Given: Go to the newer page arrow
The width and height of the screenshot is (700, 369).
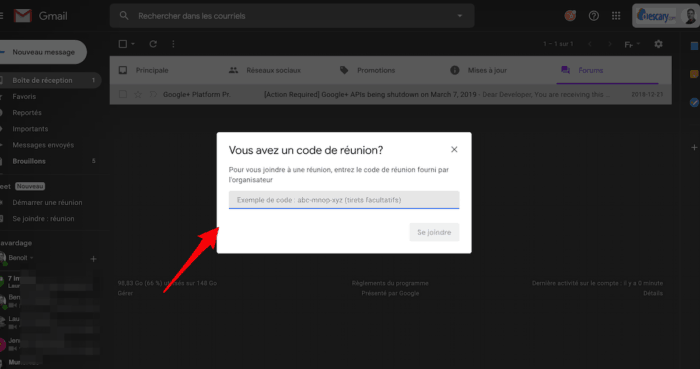Looking at the screenshot, I should pyautogui.click(x=590, y=44).
